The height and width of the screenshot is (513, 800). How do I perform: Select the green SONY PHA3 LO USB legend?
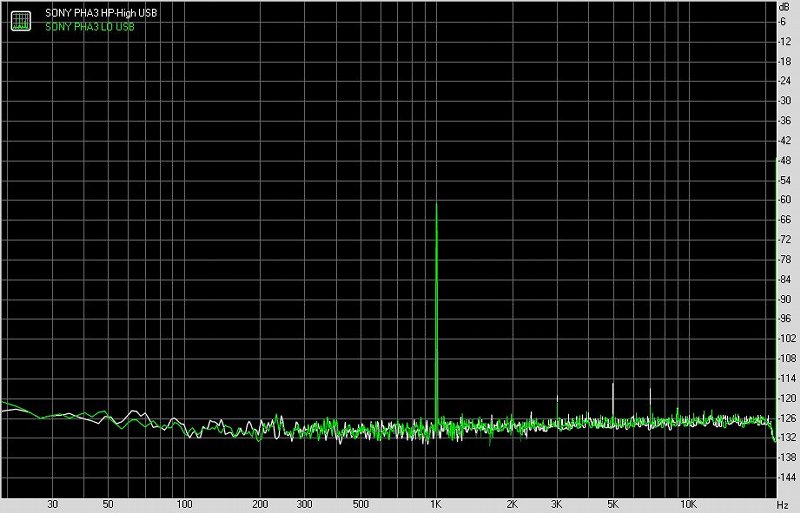[x=90, y=27]
